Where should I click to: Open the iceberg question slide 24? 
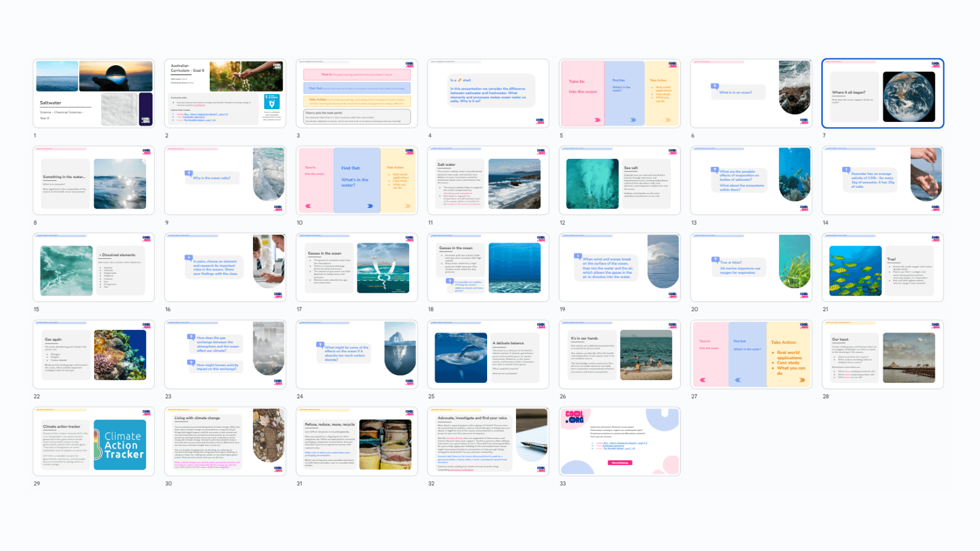[357, 355]
